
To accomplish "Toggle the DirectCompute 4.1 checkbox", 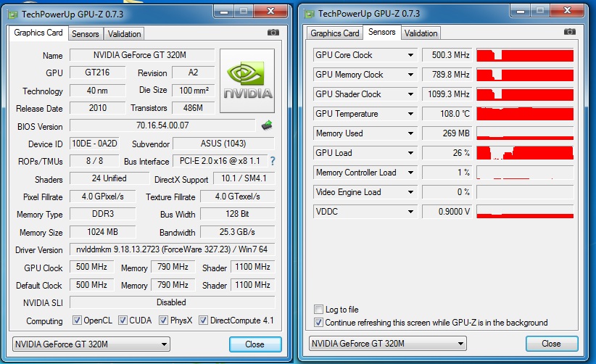I will tap(203, 320).
